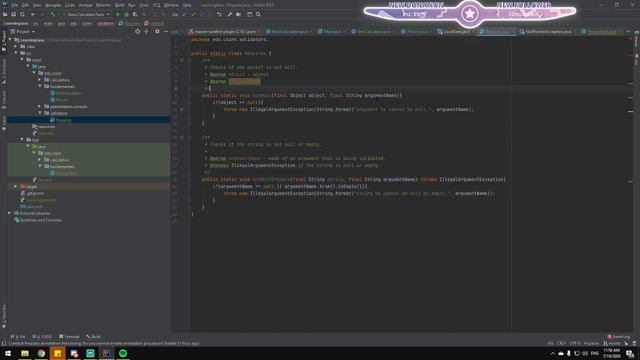Image resolution: width=640 pixels, height=360 pixels.
Task: Click the Undo rollback arrow icon
Action: click(219, 14)
